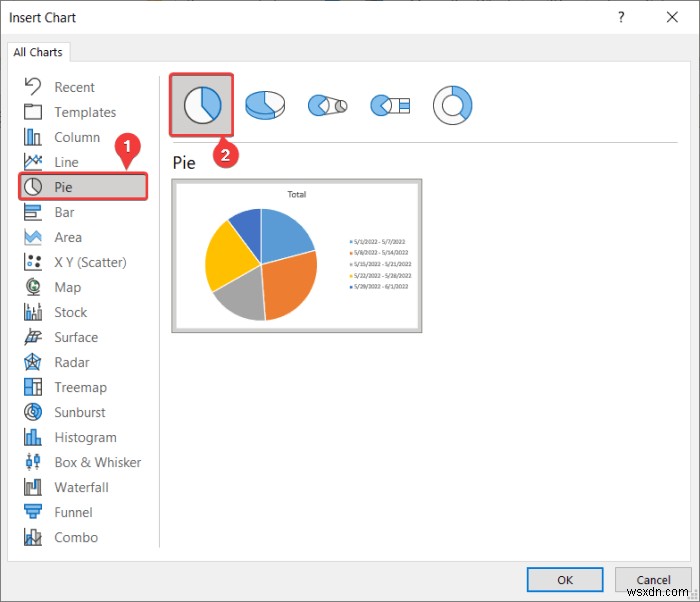Image resolution: width=700 pixels, height=602 pixels.
Task: Select the Map chart category
Action: pyautogui.click(x=67, y=287)
